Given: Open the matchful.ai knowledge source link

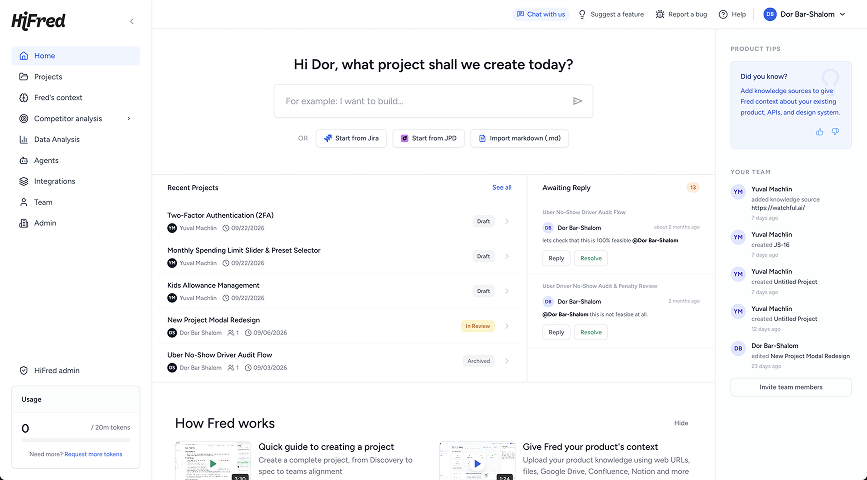Looking at the screenshot, I should [x=778, y=208].
